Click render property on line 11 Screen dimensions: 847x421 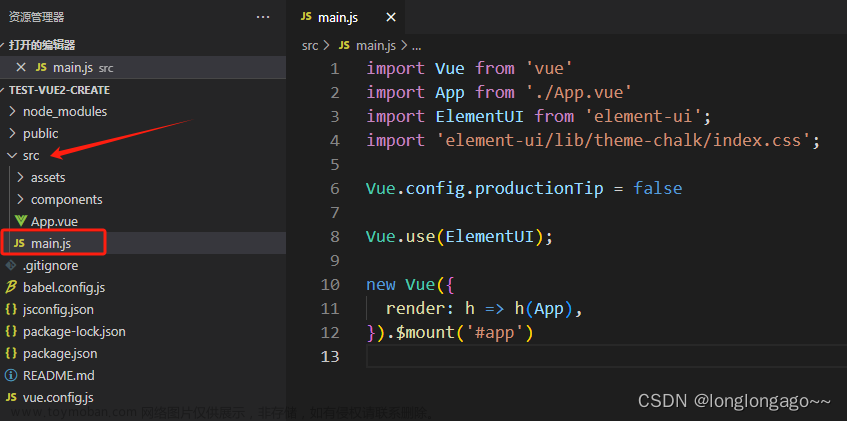click(x=415, y=309)
